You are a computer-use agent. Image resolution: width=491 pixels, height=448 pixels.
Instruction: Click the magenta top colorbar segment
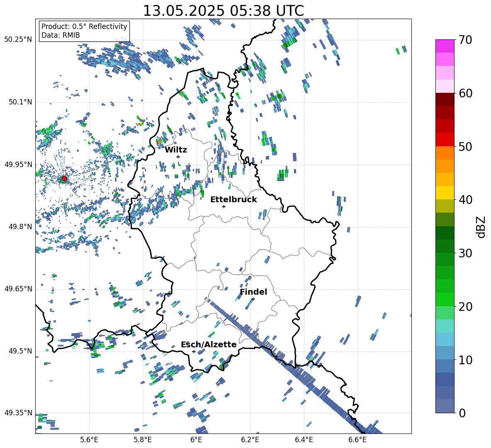[x=445, y=46]
